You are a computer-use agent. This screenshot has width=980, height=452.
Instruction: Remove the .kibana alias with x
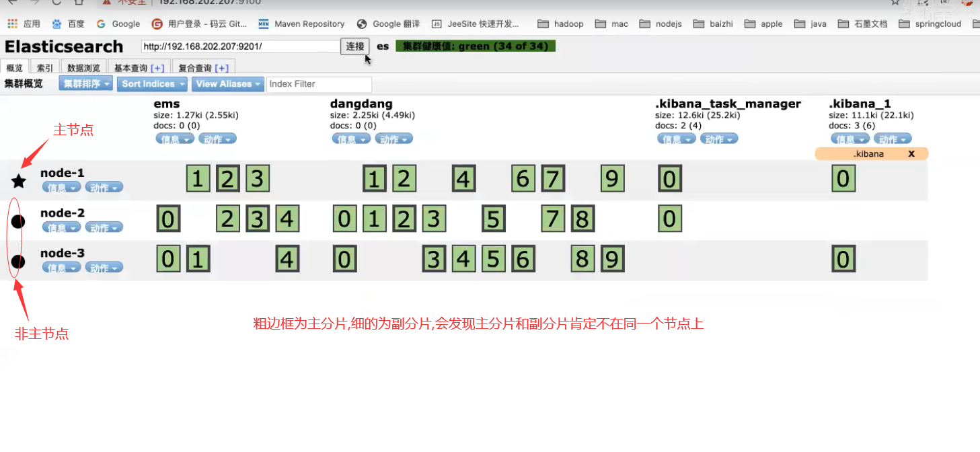tap(911, 154)
